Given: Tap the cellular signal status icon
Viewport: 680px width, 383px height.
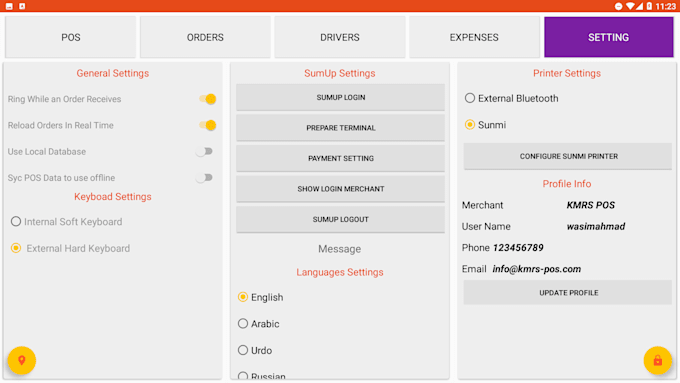Looking at the screenshot, I should pos(639,6).
